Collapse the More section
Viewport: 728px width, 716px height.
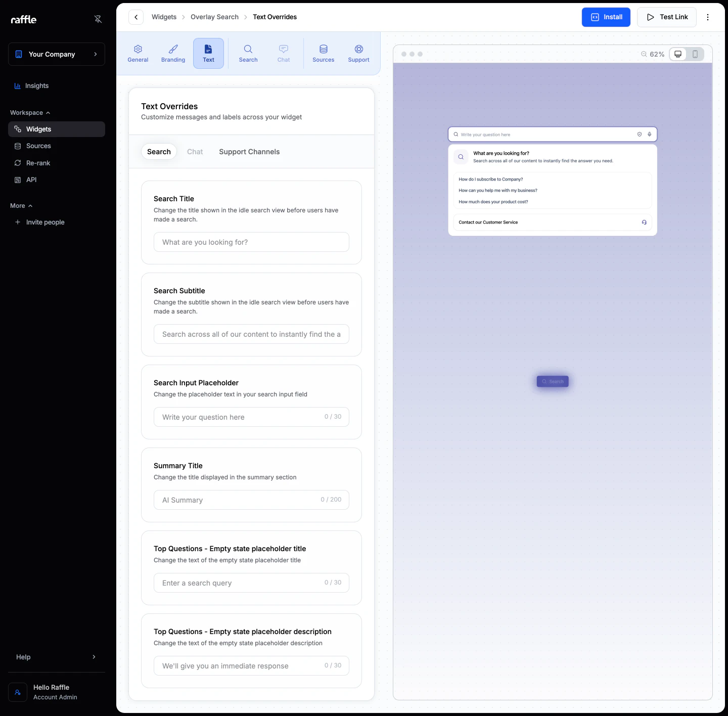21,206
